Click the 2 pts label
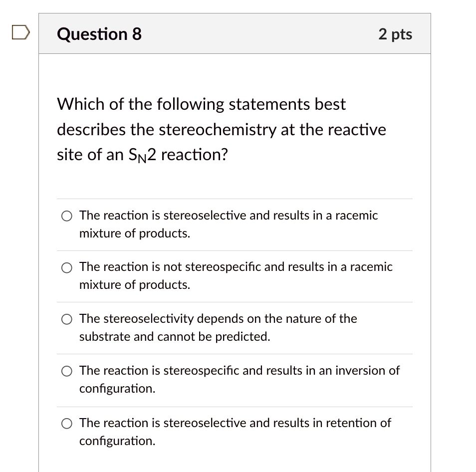476x472 pixels. pos(396,34)
